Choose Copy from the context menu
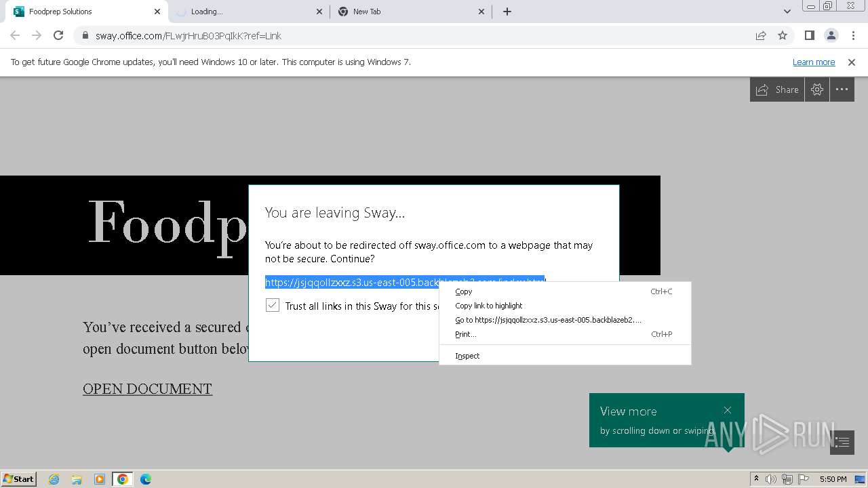This screenshot has width=868, height=488. click(565, 291)
